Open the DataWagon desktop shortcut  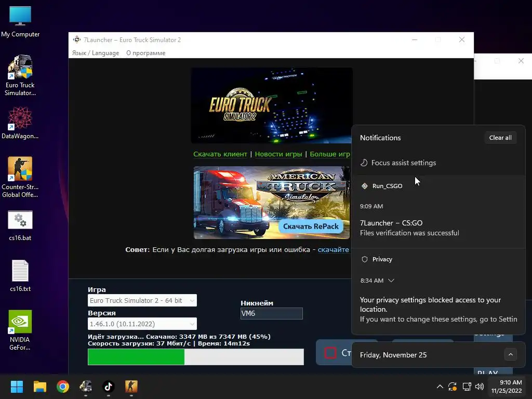[20, 123]
